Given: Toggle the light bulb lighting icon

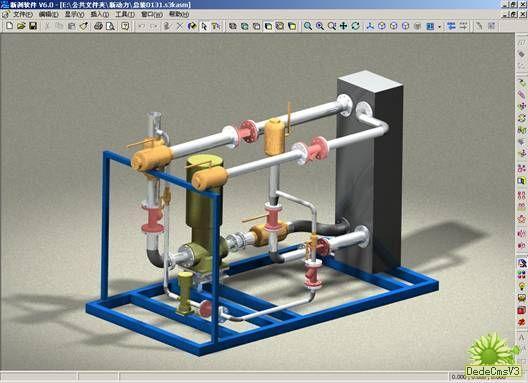Looking at the screenshot, I should pyautogui.click(x=522, y=287).
